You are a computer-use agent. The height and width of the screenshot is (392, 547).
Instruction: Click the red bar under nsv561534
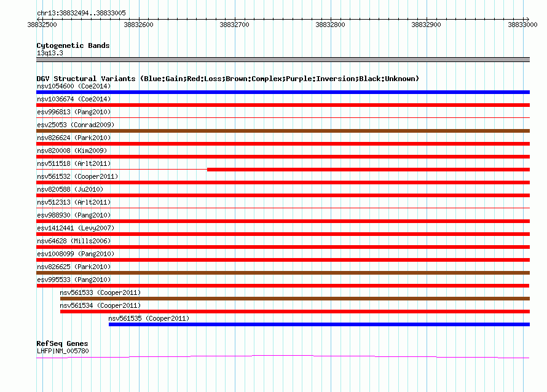[295, 312]
